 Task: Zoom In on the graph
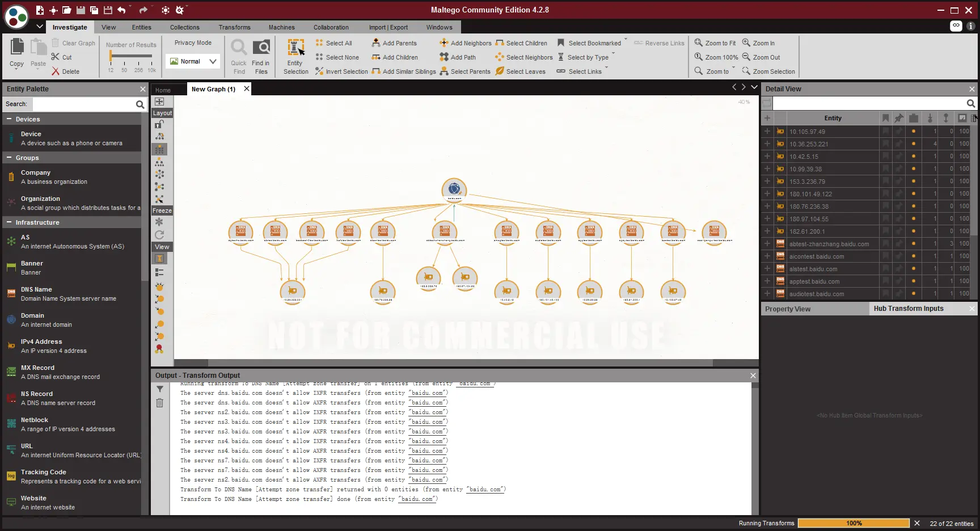click(x=758, y=43)
